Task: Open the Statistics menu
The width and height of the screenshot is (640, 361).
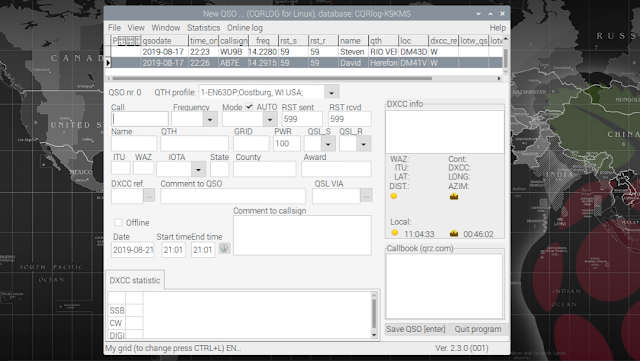Action: click(203, 28)
